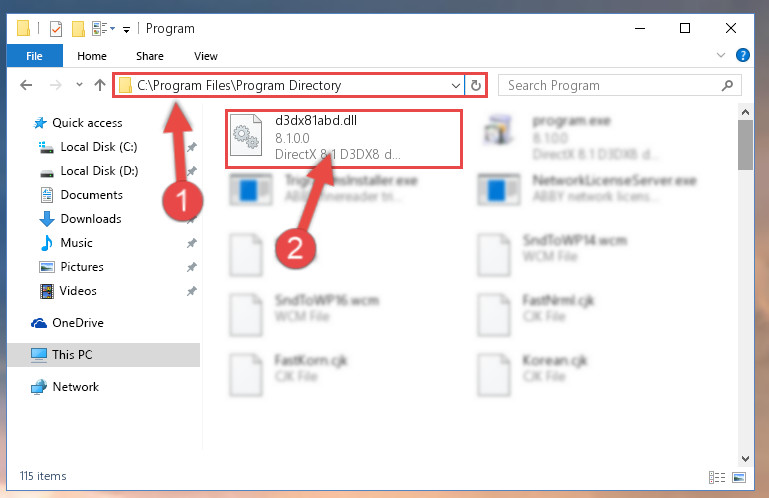Open Downloads in the sidebar
The width and height of the screenshot is (769, 498).
point(80,219)
